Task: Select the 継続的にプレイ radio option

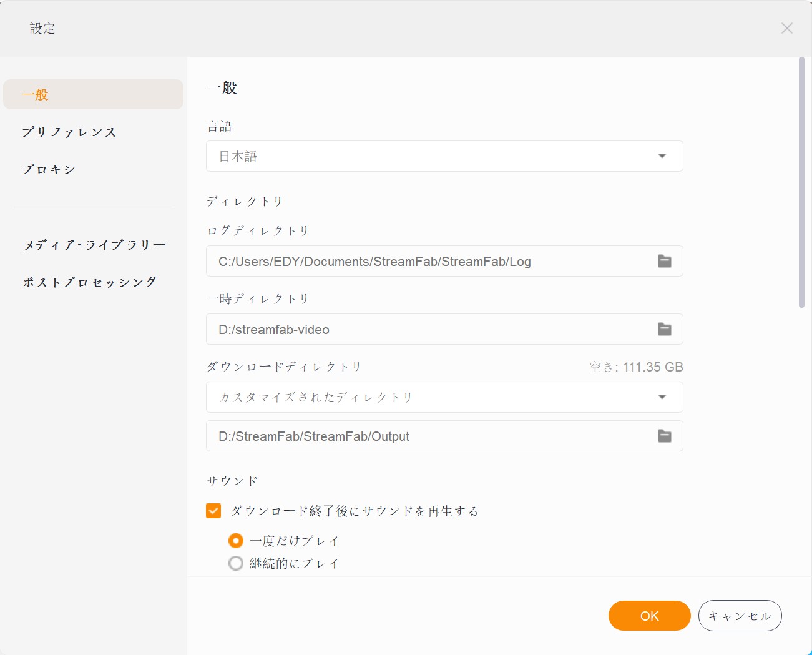Action: (236, 563)
